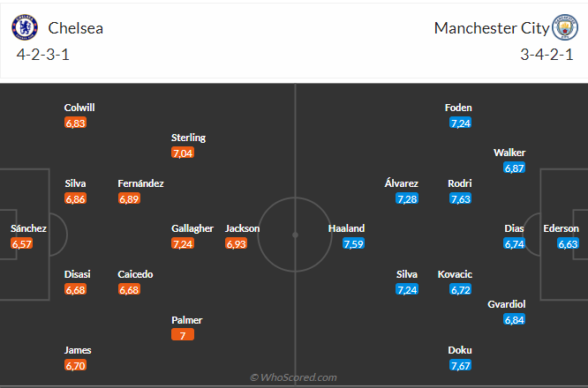The width and height of the screenshot is (588, 388).
Task: Click player name Gvardiol
Action: [506, 304]
